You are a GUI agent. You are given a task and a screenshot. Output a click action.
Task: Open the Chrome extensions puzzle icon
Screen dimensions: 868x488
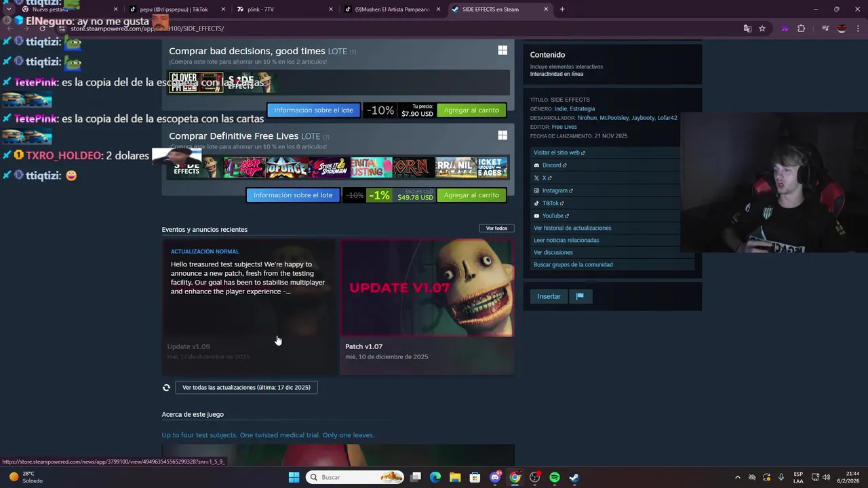801,28
